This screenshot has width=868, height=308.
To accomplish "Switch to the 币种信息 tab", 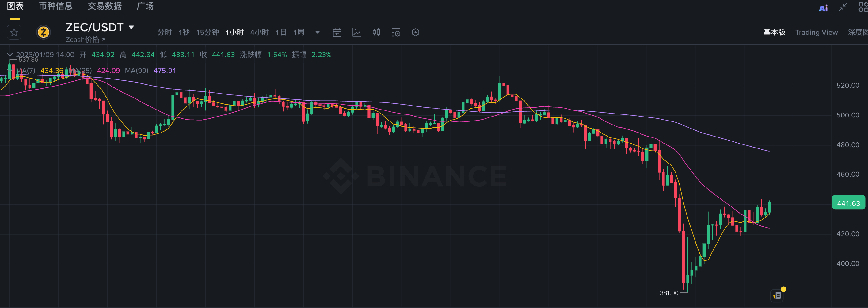I will pos(55,6).
